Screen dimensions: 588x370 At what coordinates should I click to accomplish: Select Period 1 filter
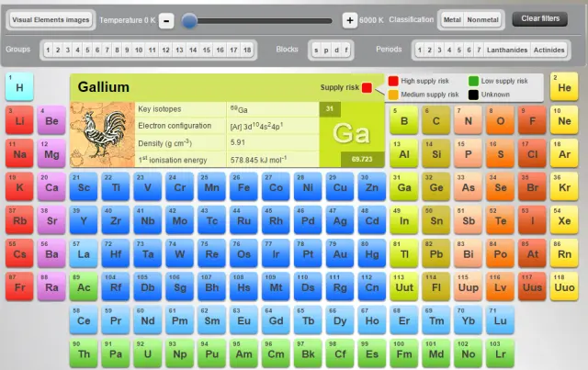(x=420, y=50)
